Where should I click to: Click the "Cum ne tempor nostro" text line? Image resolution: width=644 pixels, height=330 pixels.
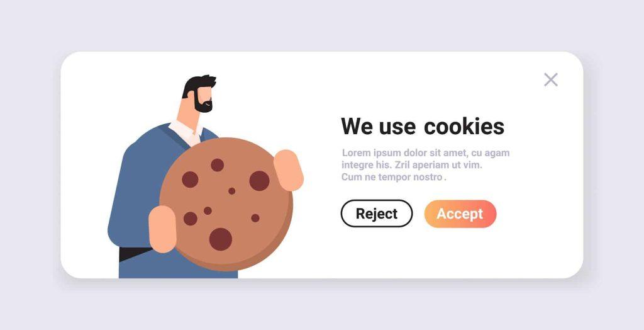[394, 178]
